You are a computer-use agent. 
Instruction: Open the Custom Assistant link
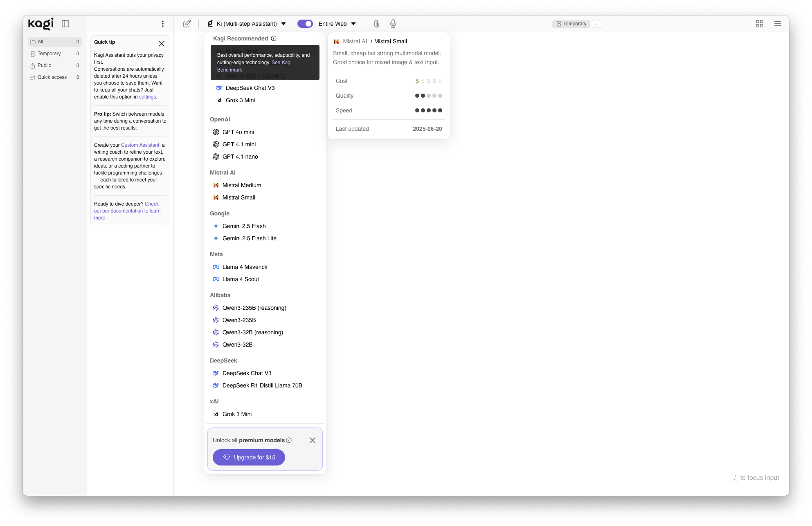140,145
